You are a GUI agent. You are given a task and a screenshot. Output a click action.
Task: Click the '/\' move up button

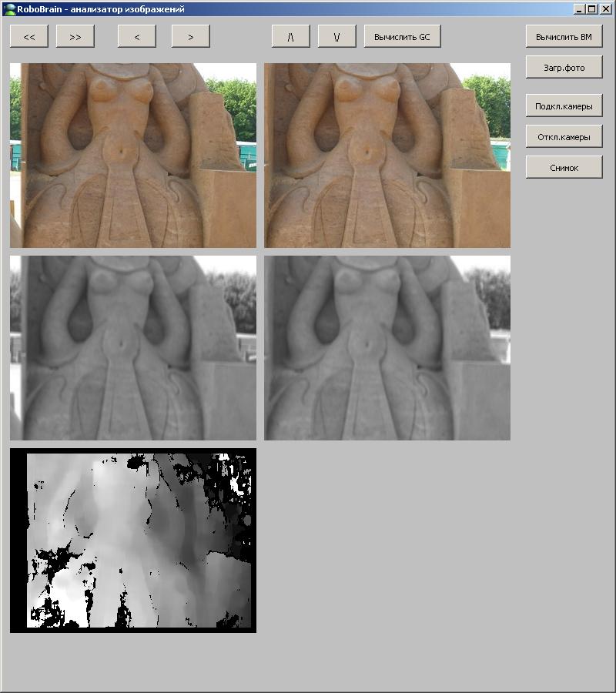(x=291, y=36)
